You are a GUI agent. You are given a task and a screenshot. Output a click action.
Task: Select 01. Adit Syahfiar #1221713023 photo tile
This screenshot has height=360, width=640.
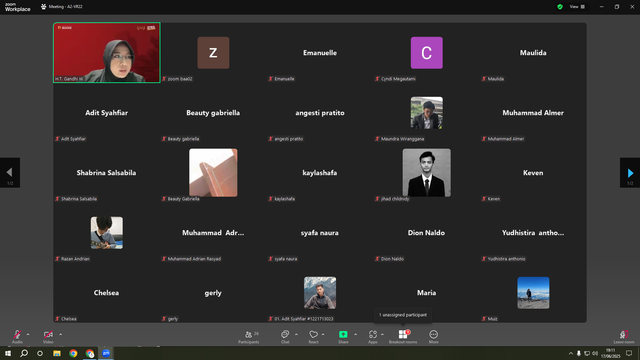tap(320, 293)
